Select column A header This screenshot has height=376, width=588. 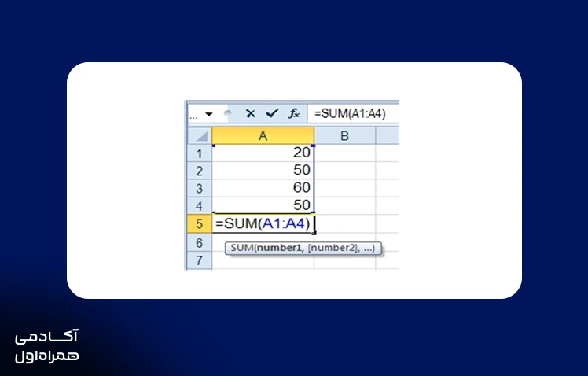pos(263,135)
